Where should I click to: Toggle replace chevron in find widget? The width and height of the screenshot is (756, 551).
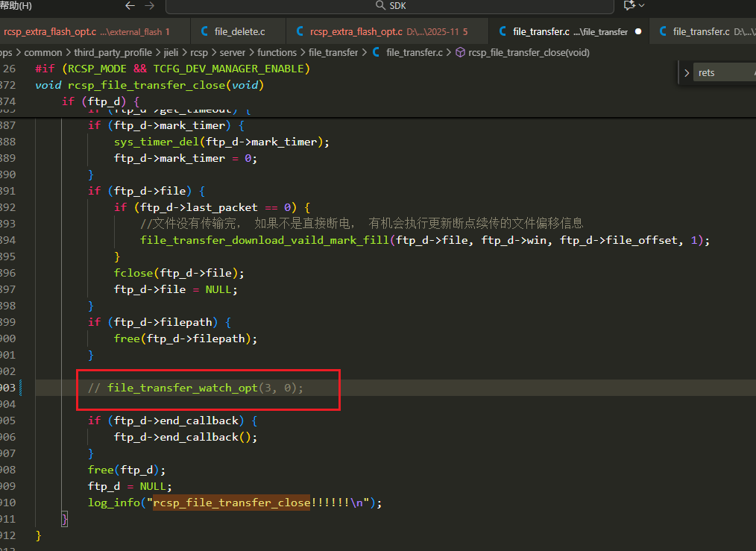click(x=687, y=73)
